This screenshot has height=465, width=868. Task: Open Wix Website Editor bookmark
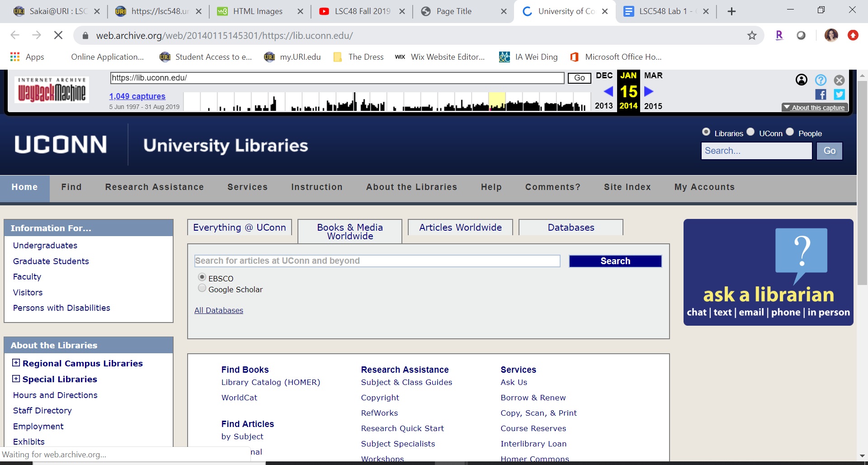(440, 57)
